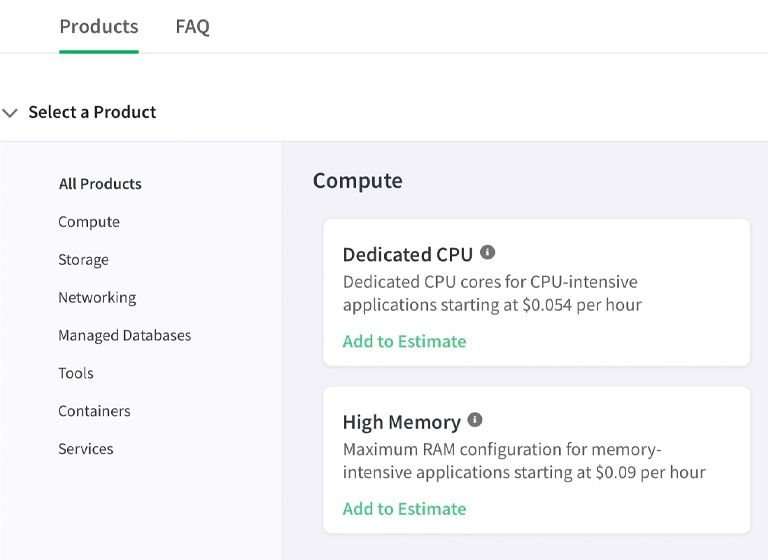Viewport: 768px width, 560px height.
Task: Click the Dedicated CPU card title
Action: (407, 255)
